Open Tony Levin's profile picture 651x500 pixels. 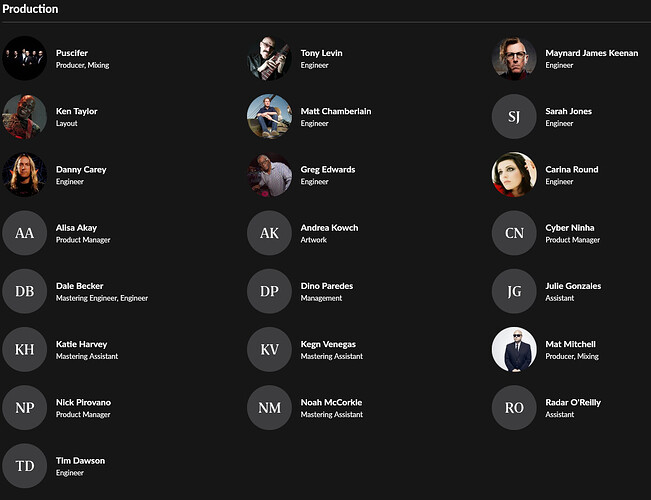pos(269,58)
